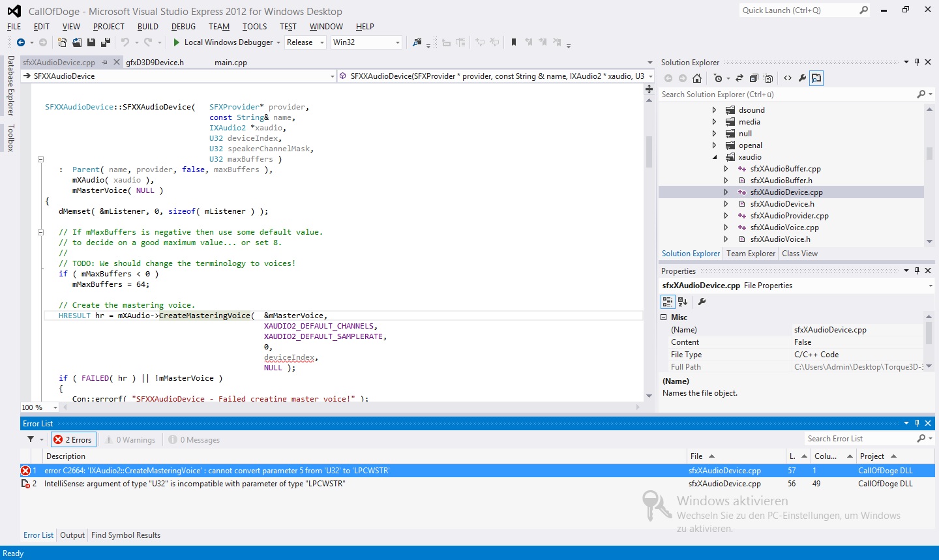Click the Save icon in the toolbar

pos(91,42)
